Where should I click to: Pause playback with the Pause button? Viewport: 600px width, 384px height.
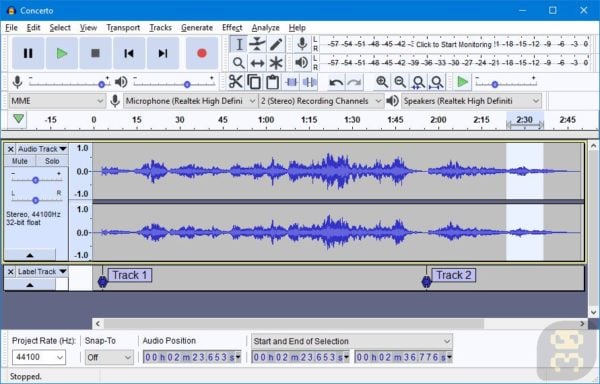(x=28, y=53)
